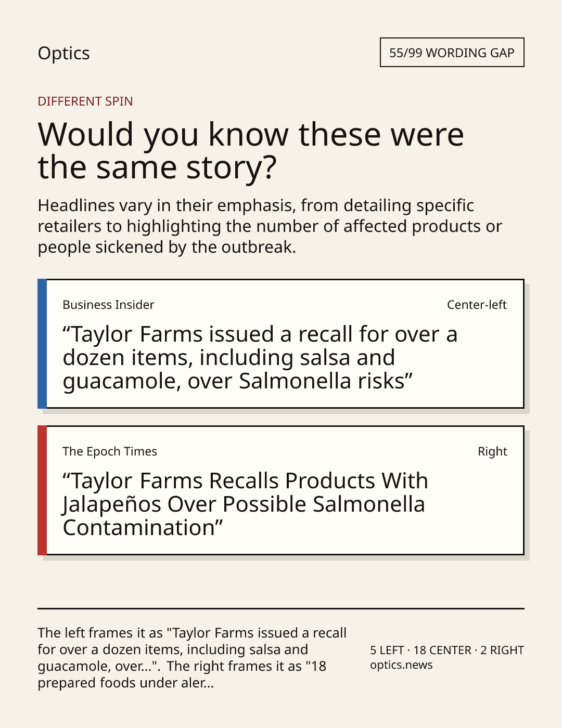Screen dimensions: 562x728
Task: Click the 'Would you know these' headline
Action: [x=251, y=150]
